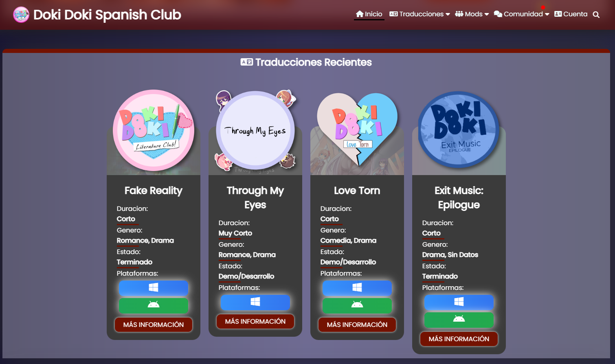Expand the Comunidad dropdown menu
Screen dimensions: 615x364
521,14
